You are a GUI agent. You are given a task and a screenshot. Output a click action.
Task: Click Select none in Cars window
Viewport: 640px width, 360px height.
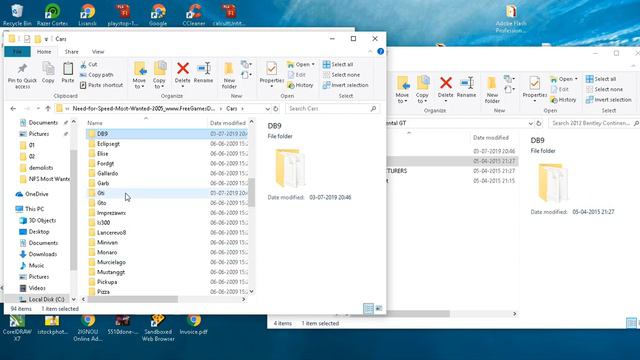point(341,75)
